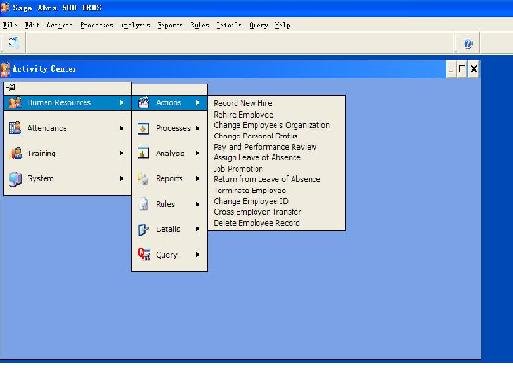513x384 pixels.
Task: Open the Details menu in menu bar
Action: pos(229,25)
